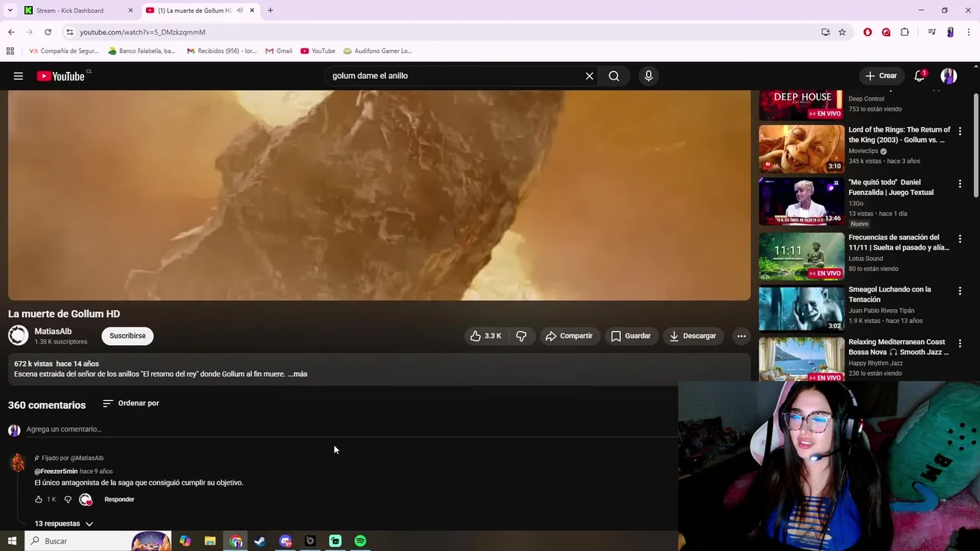Open Compañía de Segur... bookmark
This screenshot has width=980, height=551.
click(x=64, y=51)
